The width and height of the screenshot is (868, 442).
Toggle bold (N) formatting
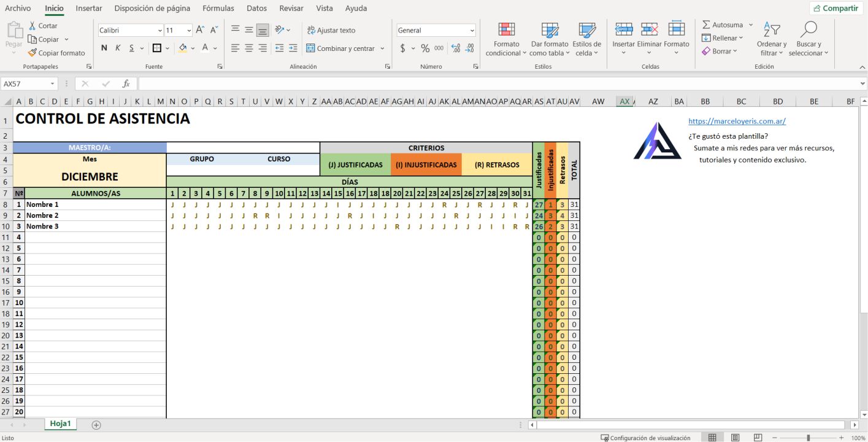click(x=104, y=48)
